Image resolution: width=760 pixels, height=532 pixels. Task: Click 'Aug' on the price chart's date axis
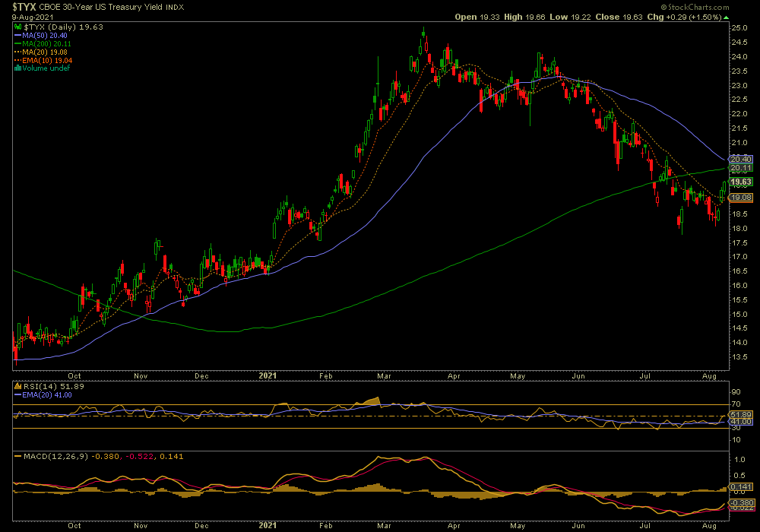pyautogui.click(x=709, y=376)
